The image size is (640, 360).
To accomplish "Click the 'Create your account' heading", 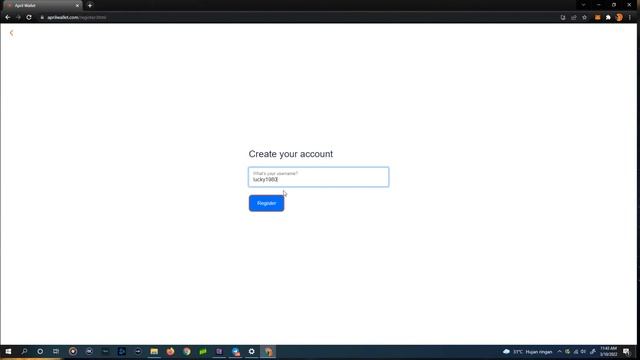I will click(291, 154).
